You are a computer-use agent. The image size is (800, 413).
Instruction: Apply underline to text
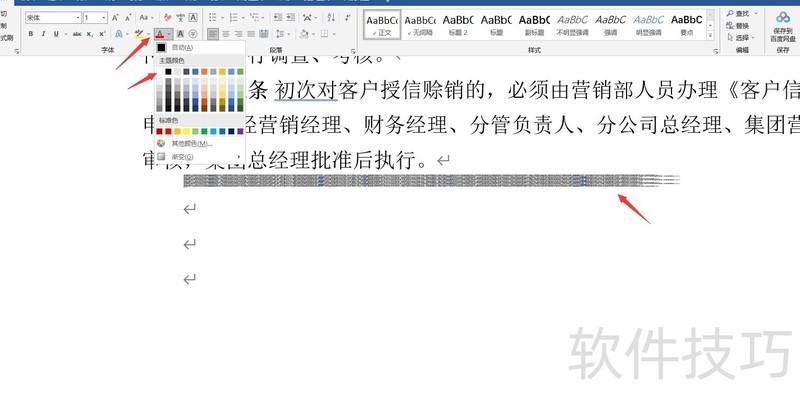point(56,34)
